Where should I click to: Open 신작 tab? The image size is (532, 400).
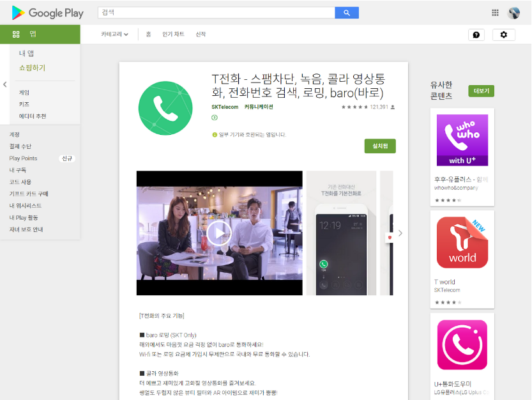201,35
